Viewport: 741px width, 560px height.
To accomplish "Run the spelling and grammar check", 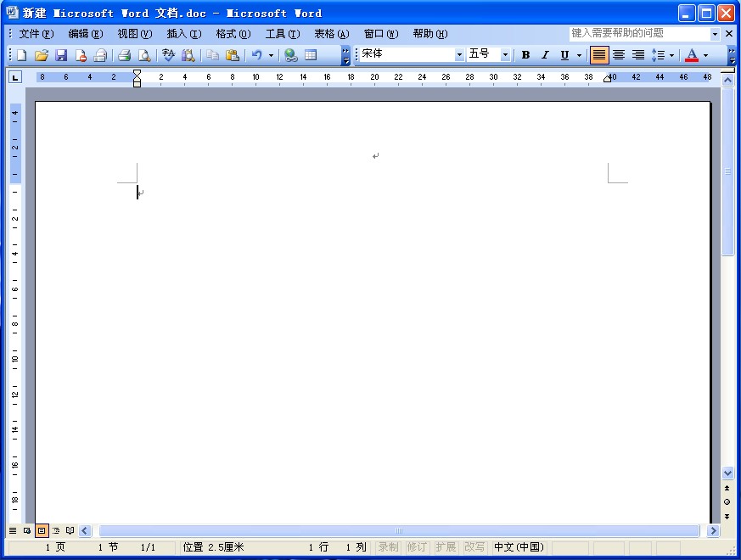I will coord(168,55).
